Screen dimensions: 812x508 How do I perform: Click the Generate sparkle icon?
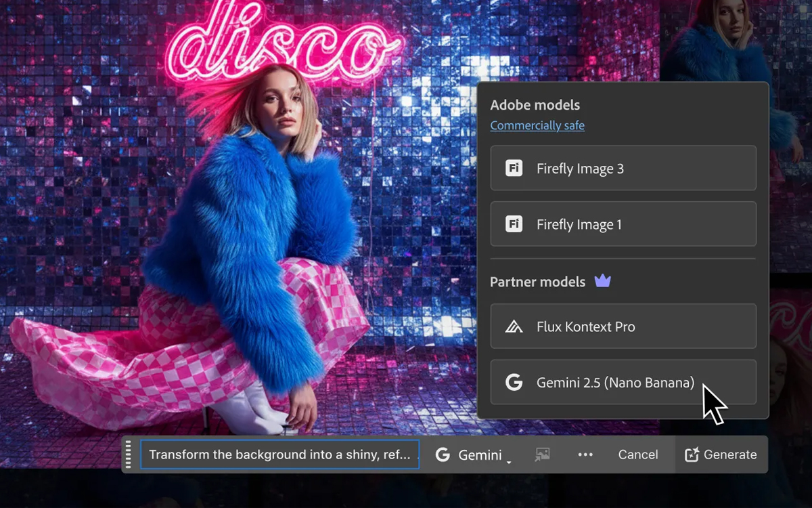[694, 454]
